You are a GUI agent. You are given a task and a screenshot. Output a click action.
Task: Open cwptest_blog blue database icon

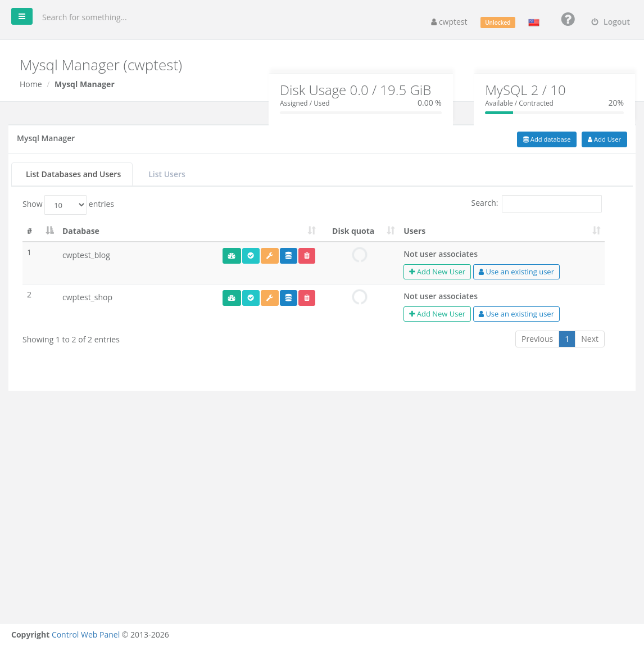click(x=288, y=256)
